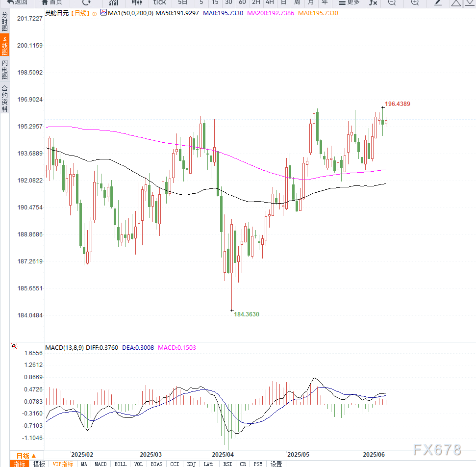The height and width of the screenshot is (467, 476).
Task: Click the refresh icon in top toolbar
Action: [x=86, y=2]
